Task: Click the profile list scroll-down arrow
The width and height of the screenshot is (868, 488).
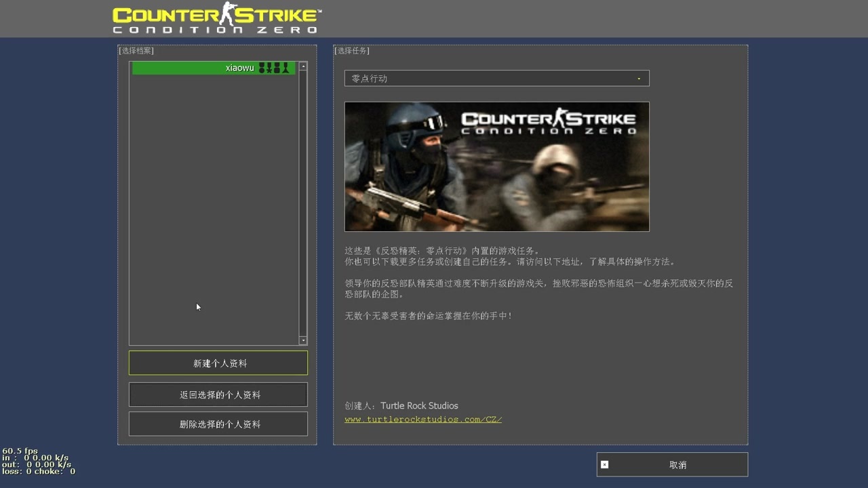Action: (303, 340)
